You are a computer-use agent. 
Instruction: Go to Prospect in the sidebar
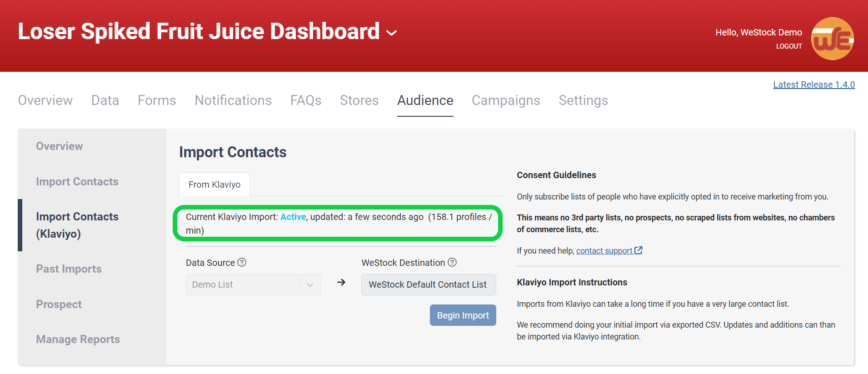59,304
